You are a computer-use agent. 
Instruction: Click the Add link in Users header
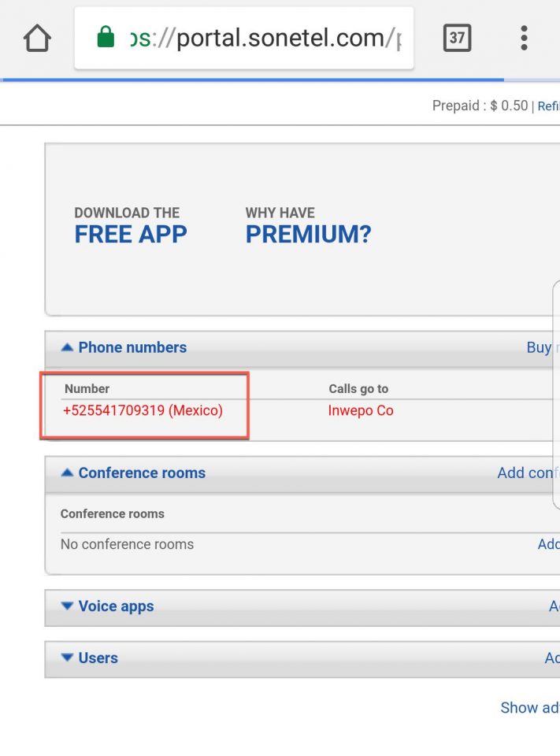pyautogui.click(x=552, y=658)
